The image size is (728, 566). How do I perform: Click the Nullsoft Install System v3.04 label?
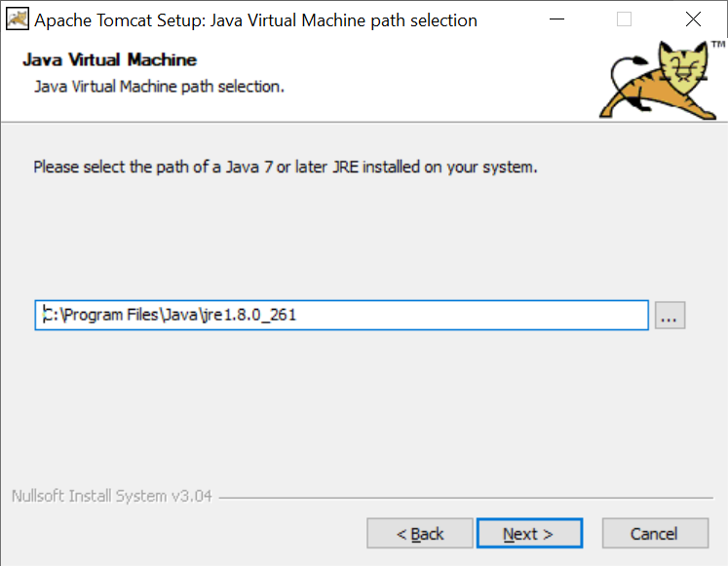pyautogui.click(x=111, y=496)
